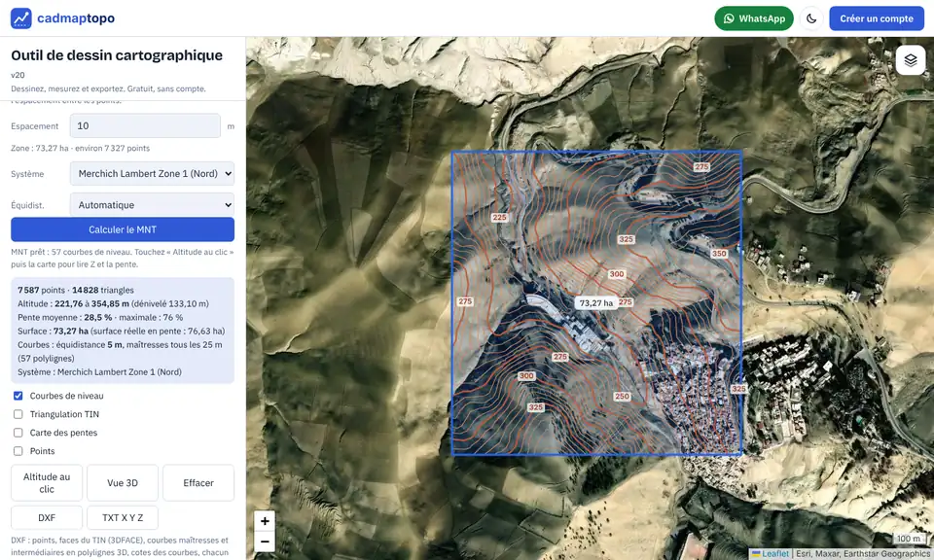This screenshot has height=560, width=934.
Task: Click the Pente moyenne statistics line
Action: [100, 317]
